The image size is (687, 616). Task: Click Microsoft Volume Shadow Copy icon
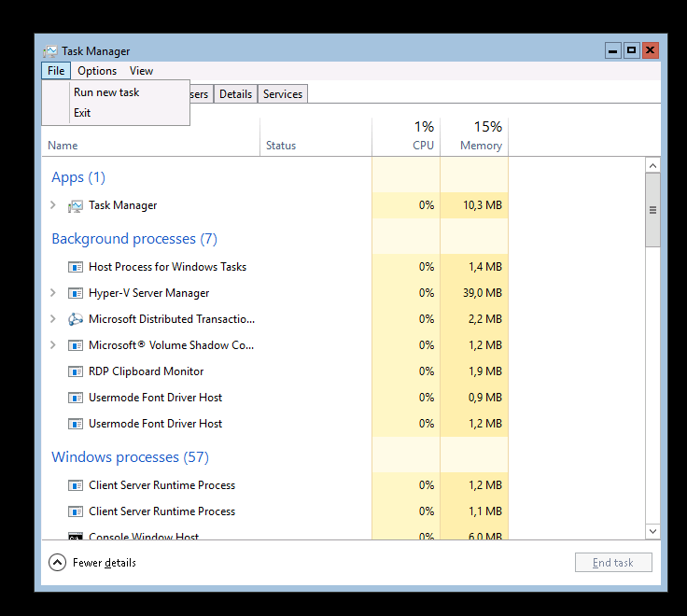76,345
